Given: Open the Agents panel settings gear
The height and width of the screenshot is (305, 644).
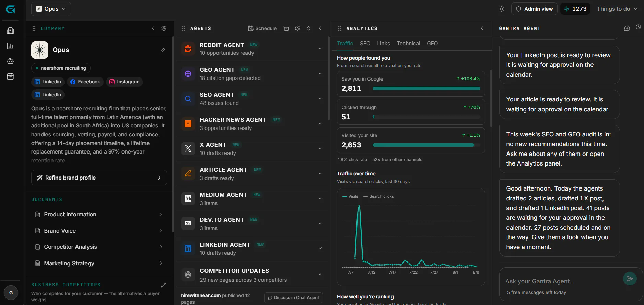Looking at the screenshot, I should pos(298,28).
